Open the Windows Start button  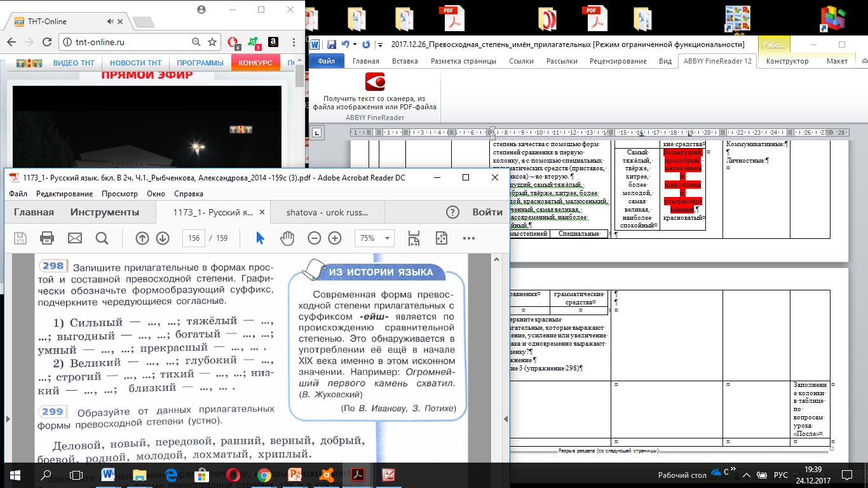(15, 475)
